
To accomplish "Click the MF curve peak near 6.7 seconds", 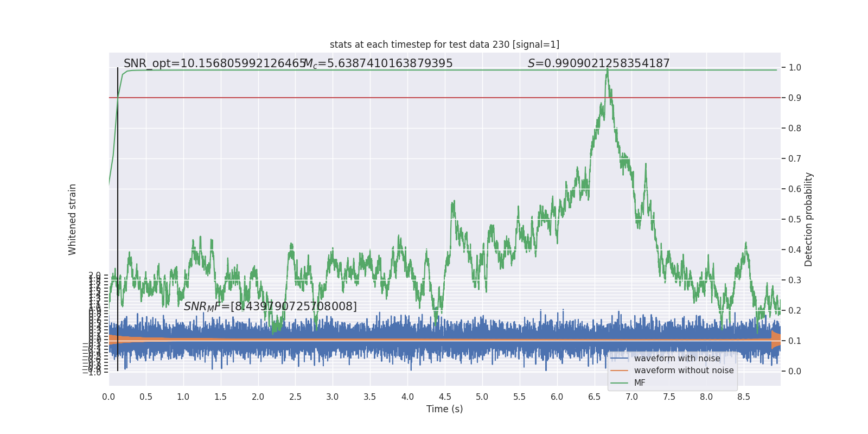I will [608, 69].
